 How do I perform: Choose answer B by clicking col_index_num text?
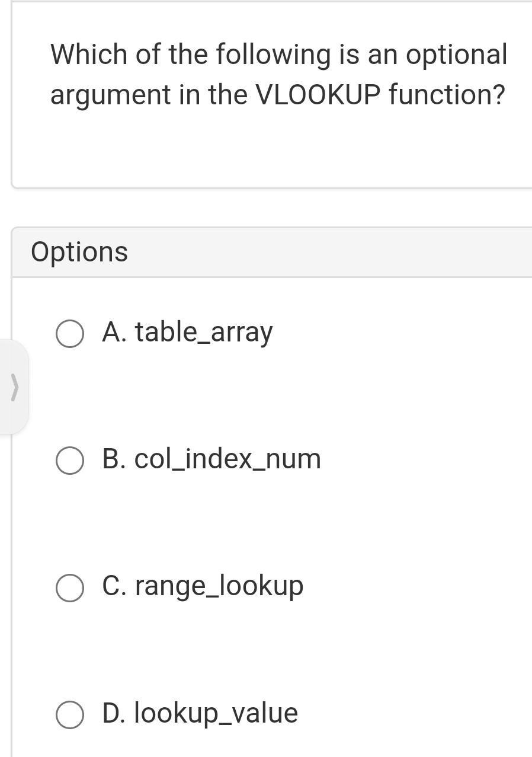211,459
